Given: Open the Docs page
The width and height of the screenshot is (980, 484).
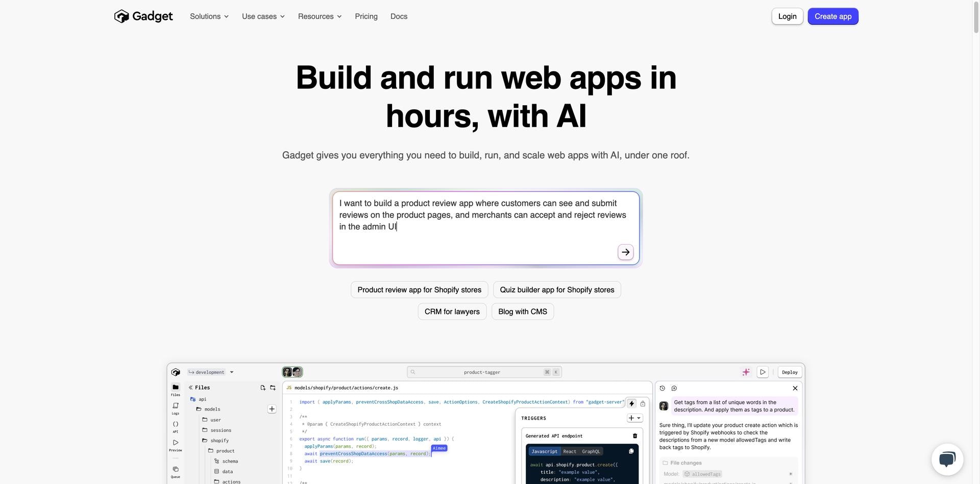Looking at the screenshot, I should tap(399, 16).
